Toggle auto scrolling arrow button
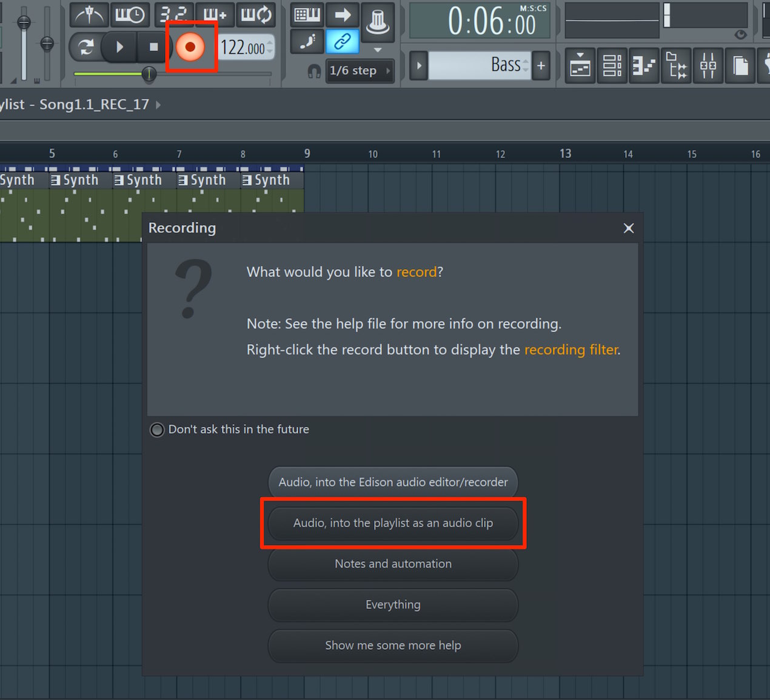 tap(343, 15)
